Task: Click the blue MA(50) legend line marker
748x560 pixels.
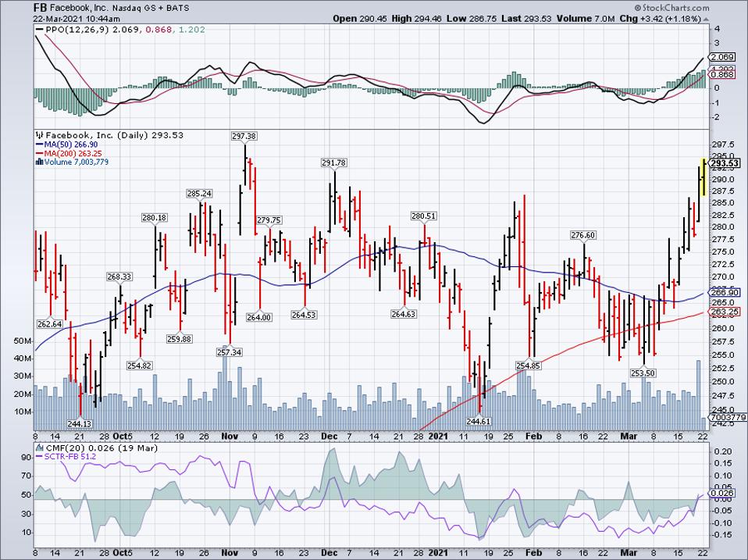Action: click(x=39, y=144)
